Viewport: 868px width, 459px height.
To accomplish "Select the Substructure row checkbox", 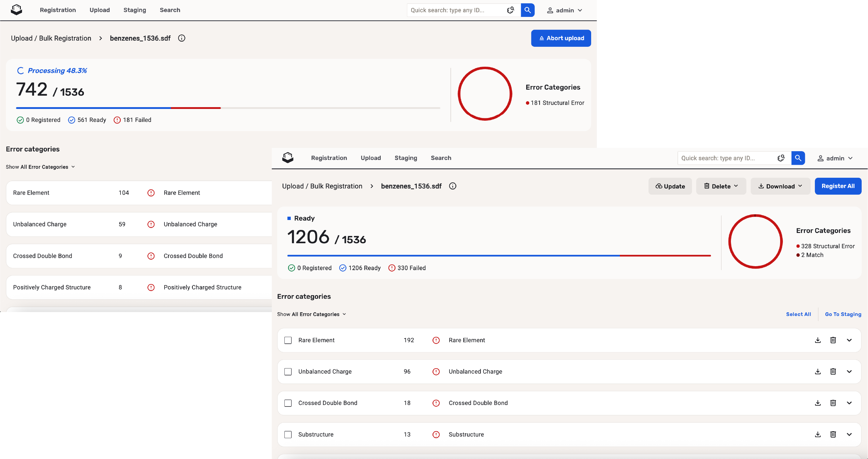I will click(x=288, y=435).
